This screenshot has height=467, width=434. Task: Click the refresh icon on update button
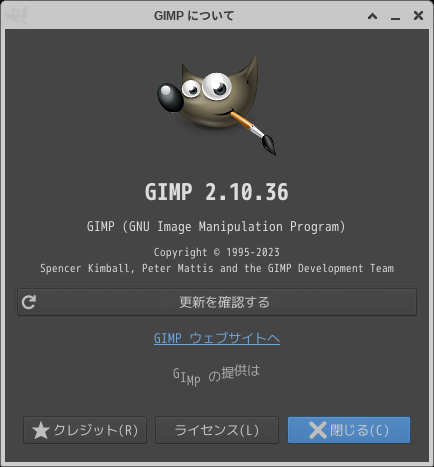tap(29, 302)
